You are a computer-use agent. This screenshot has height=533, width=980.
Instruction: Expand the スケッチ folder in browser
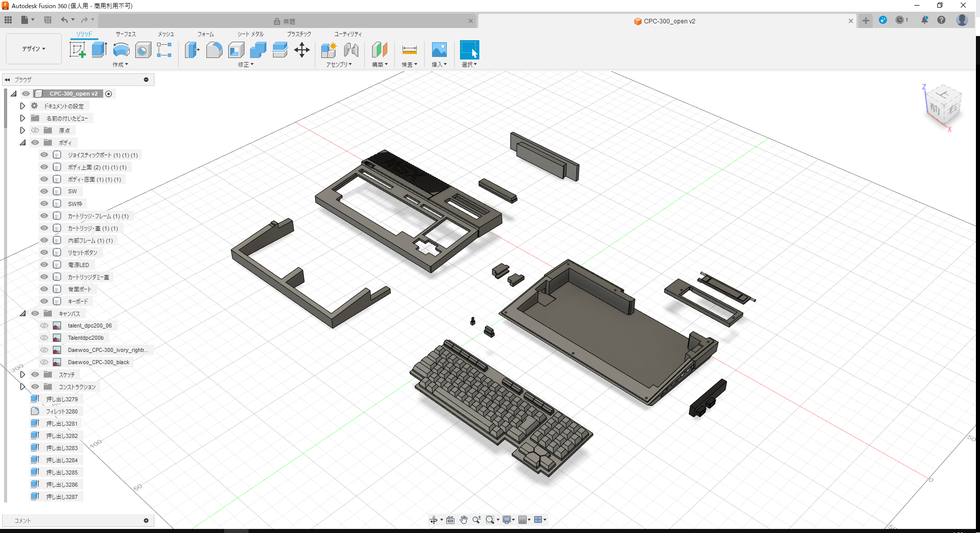[22, 374]
